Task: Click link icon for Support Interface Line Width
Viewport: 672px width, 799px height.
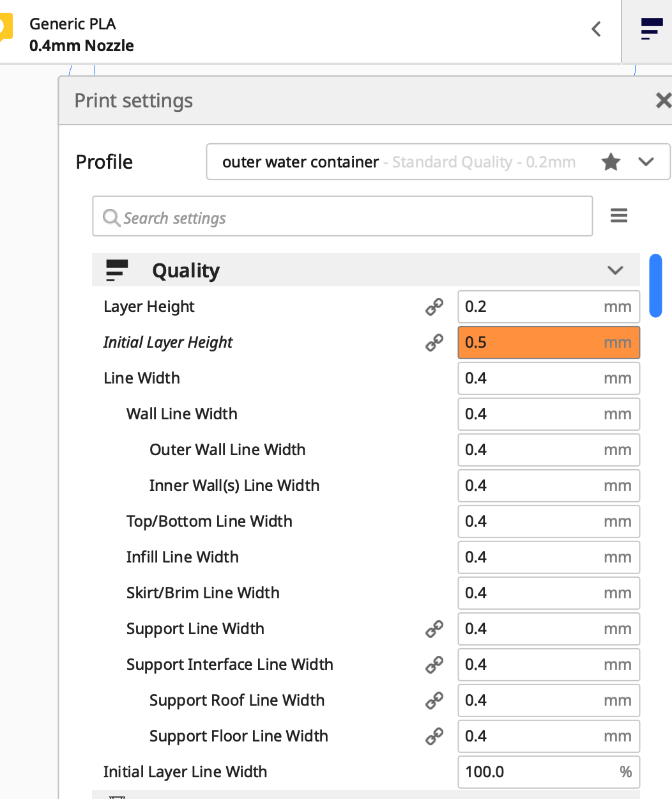Action: [434, 665]
